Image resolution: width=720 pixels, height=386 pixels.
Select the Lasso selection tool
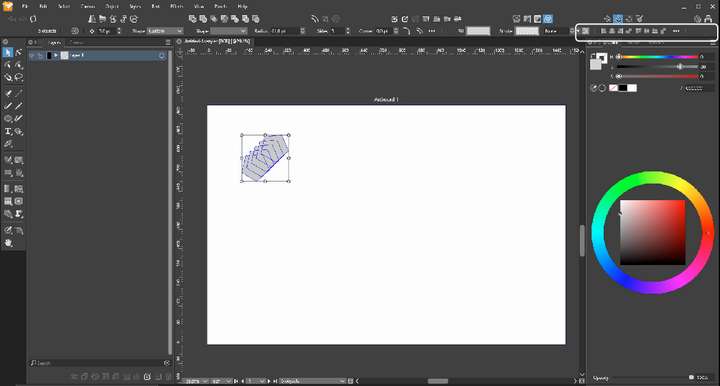[19, 78]
